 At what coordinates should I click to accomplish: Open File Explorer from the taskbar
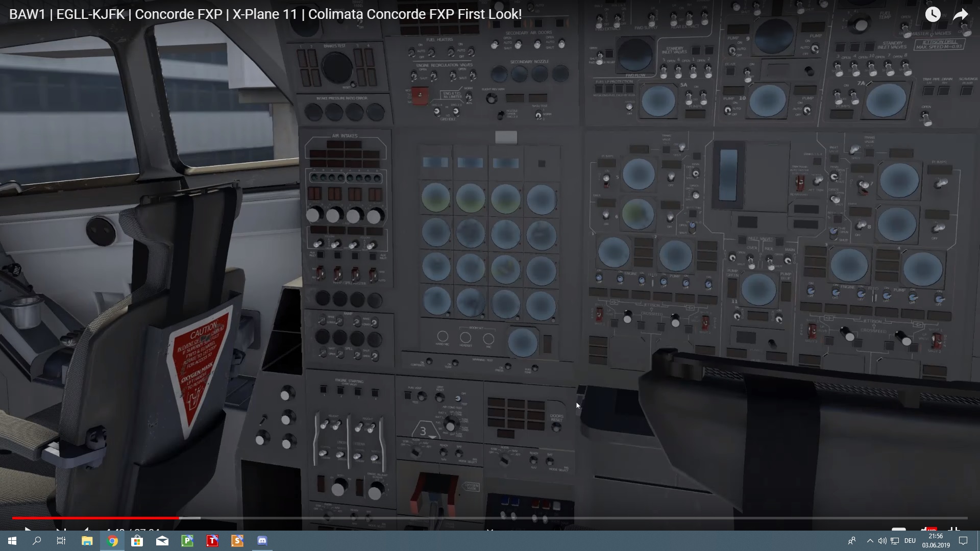click(87, 541)
